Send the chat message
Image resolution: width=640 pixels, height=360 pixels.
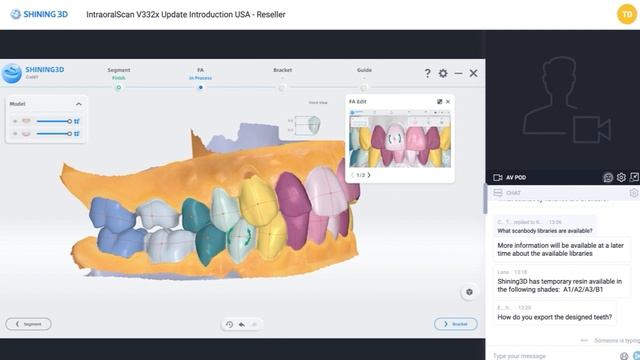636,356
